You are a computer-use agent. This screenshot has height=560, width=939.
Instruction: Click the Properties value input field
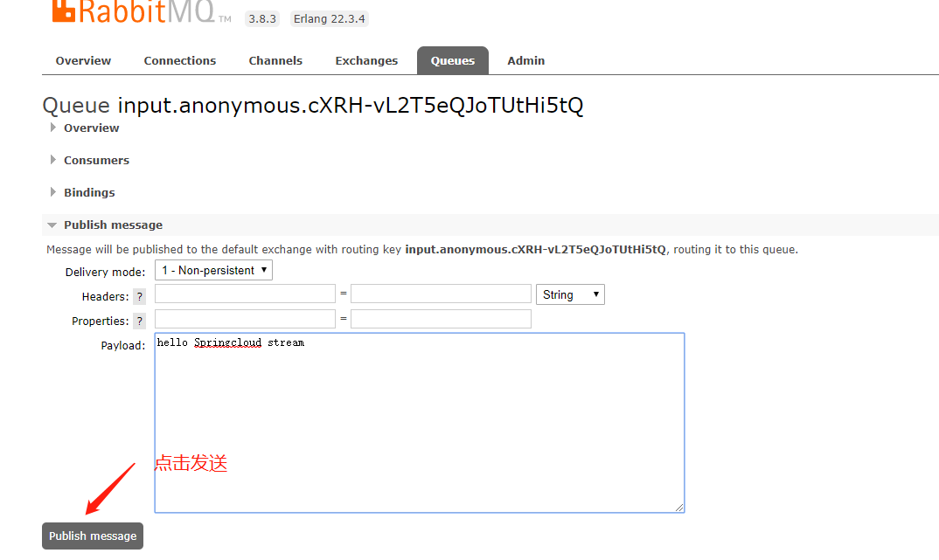441,319
